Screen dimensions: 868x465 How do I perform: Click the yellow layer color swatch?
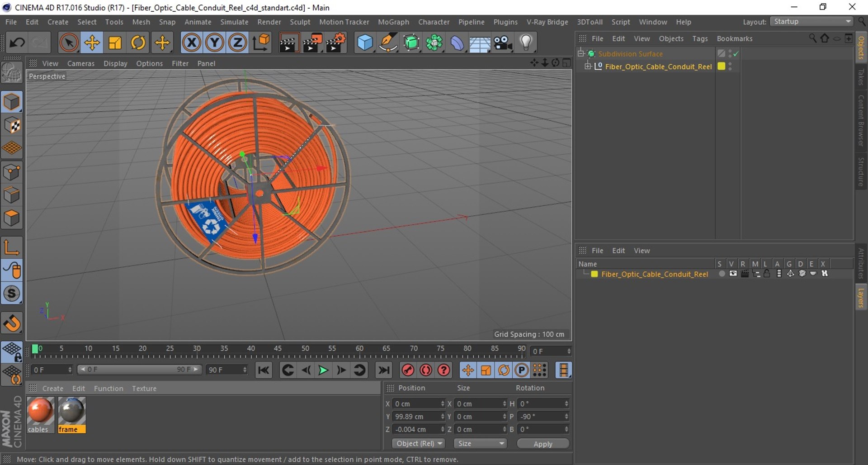pyautogui.click(x=594, y=274)
